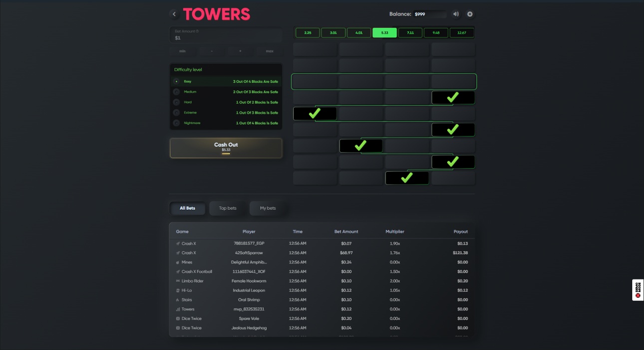Screen dimensions: 644x350
Task: Click the Hi-Lo card icon in bets table
Action: (178, 290)
